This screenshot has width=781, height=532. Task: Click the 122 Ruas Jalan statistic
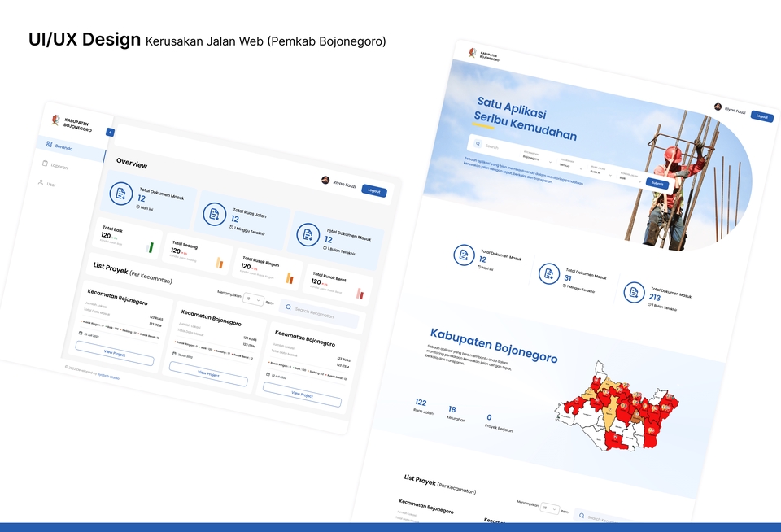(421, 406)
